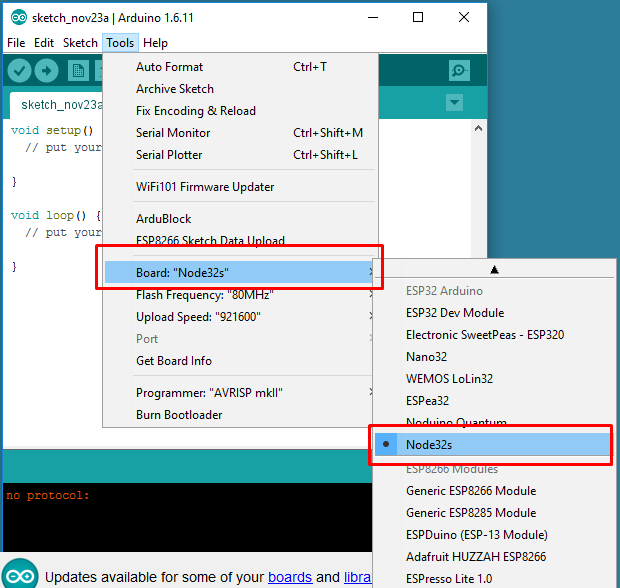The image size is (620, 588).
Task: Follow the boards update link
Action: (292, 577)
